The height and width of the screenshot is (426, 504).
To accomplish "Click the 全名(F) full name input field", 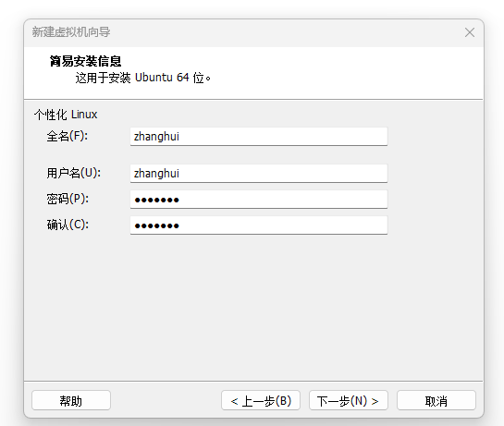I will (259, 137).
